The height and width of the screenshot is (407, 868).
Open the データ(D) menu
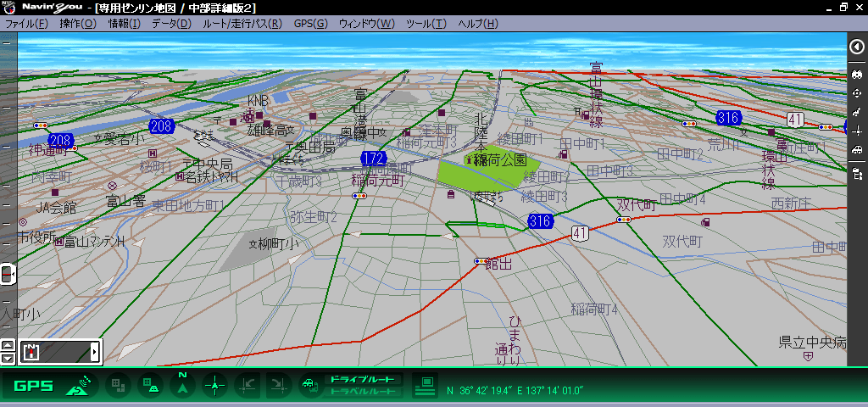click(x=171, y=24)
